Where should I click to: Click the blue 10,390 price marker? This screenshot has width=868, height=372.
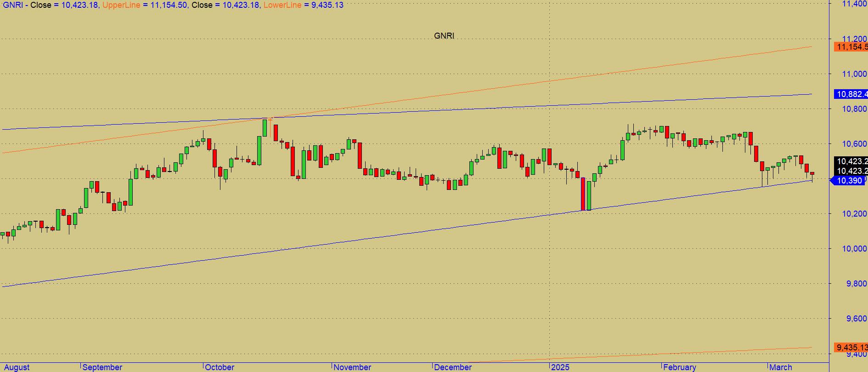(848, 181)
